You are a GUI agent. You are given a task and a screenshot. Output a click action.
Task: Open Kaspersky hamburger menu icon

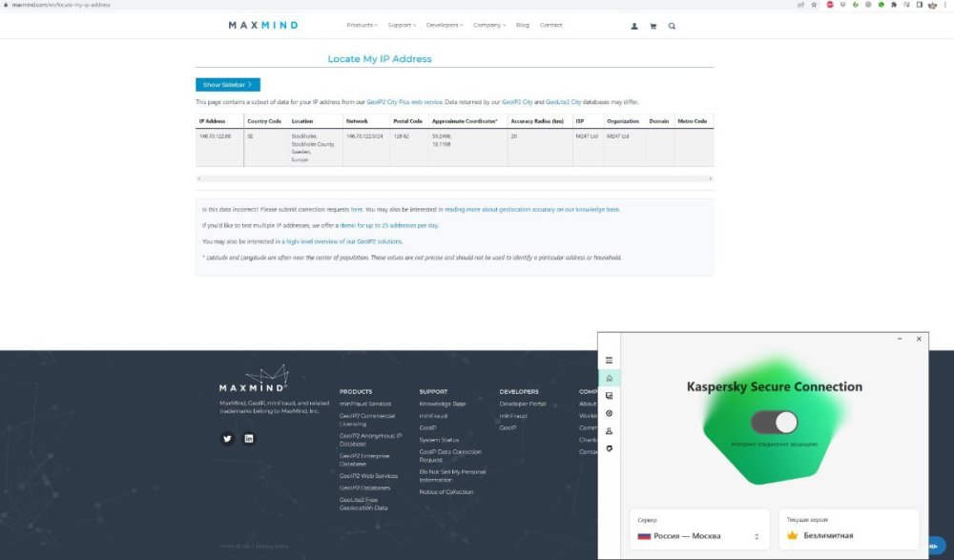[609, 361]
